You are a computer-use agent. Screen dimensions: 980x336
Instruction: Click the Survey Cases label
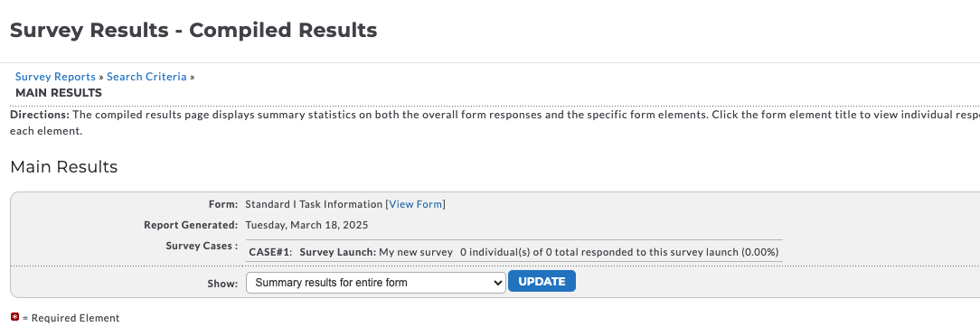(202, 246)
